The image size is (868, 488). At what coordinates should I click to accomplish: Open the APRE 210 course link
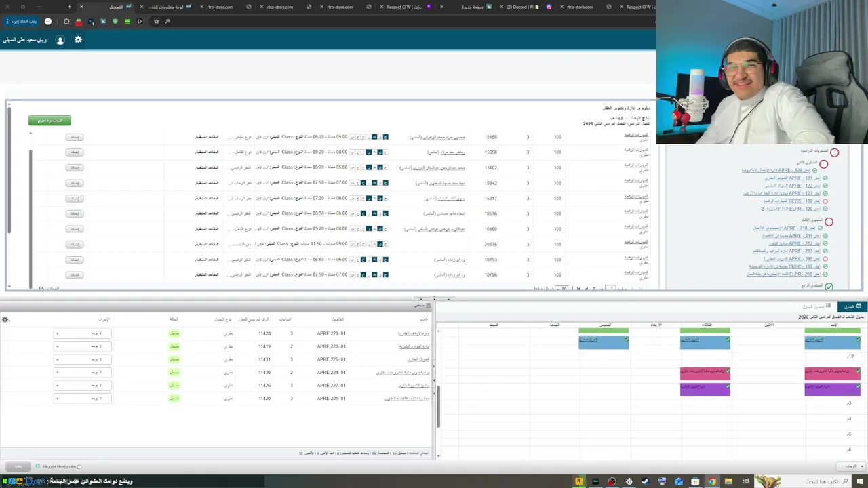(x=784, y=228)
